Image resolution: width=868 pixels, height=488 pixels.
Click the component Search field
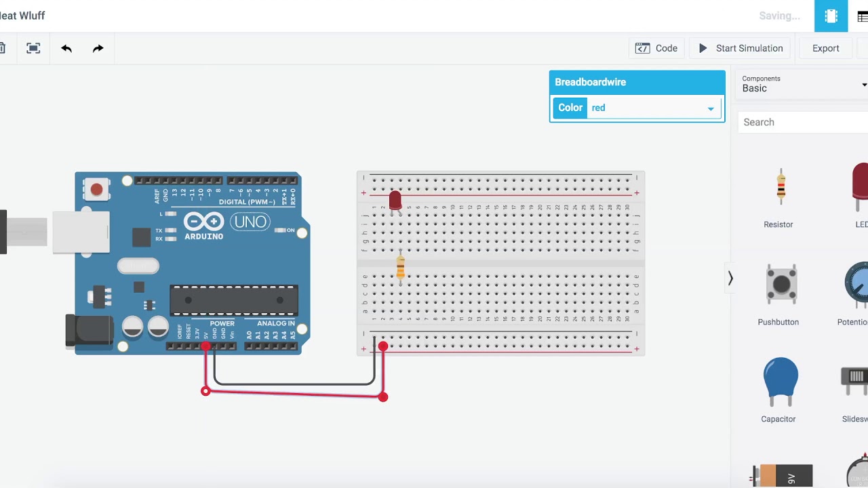pyautogui.click(x=804, y=122)
